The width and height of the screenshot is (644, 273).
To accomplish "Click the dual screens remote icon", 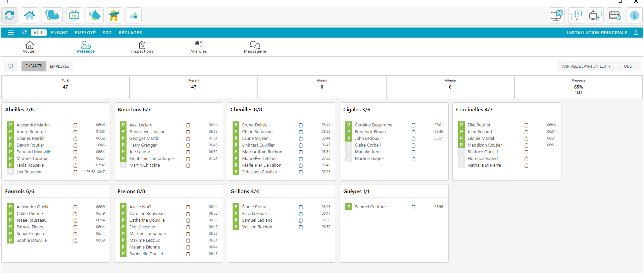I will pyautogui.click(x=596, y=15).
